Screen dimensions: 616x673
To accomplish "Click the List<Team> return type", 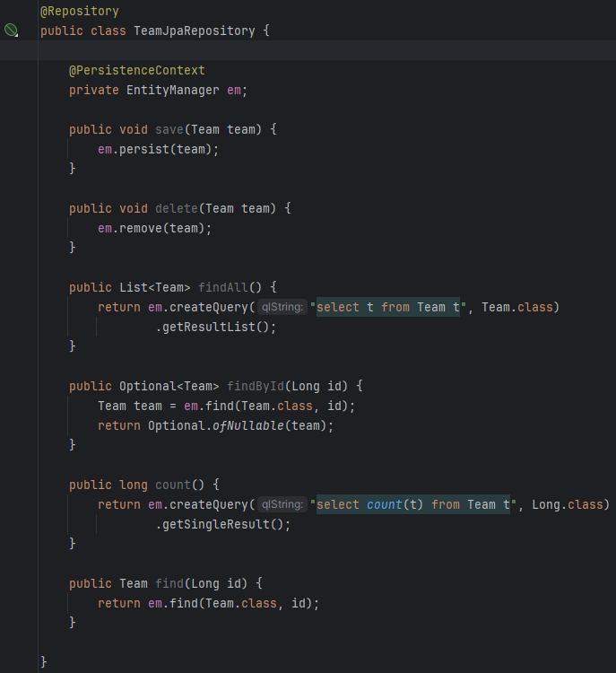I will [x=155, y=287].
